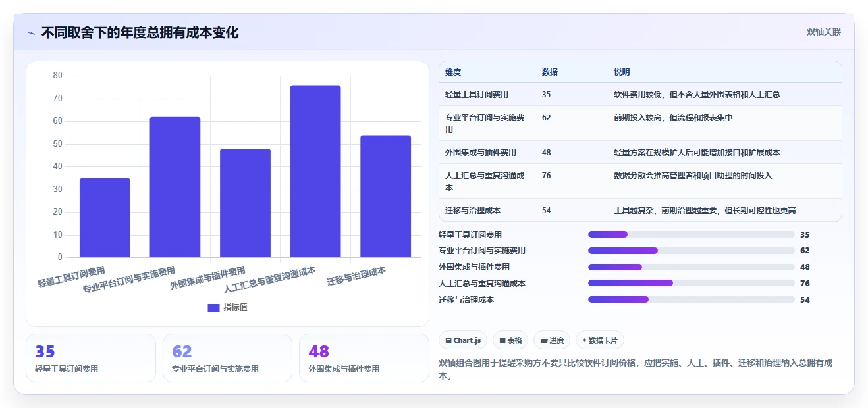Click description 前期投入较高，但流程和报表集中
The width and height of the screenshot is (868, 408).
coord(674,118)
